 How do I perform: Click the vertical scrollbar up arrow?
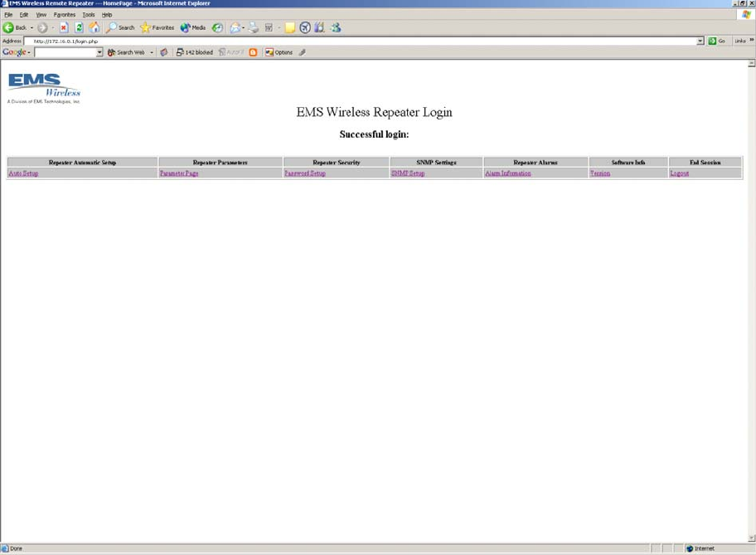[751, 63]
